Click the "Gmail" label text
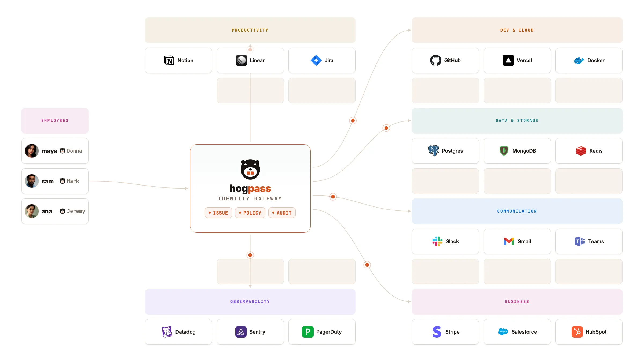The width and height of the screenshot is (644, 362). click(524, 241)
